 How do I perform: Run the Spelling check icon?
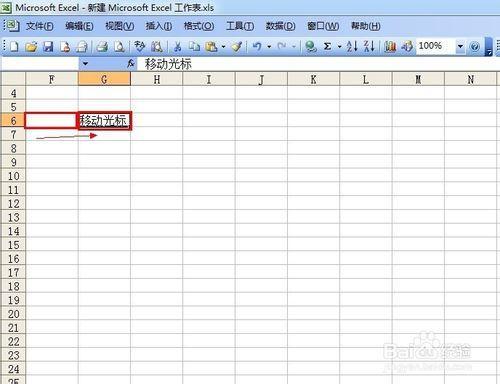point(140,46)
